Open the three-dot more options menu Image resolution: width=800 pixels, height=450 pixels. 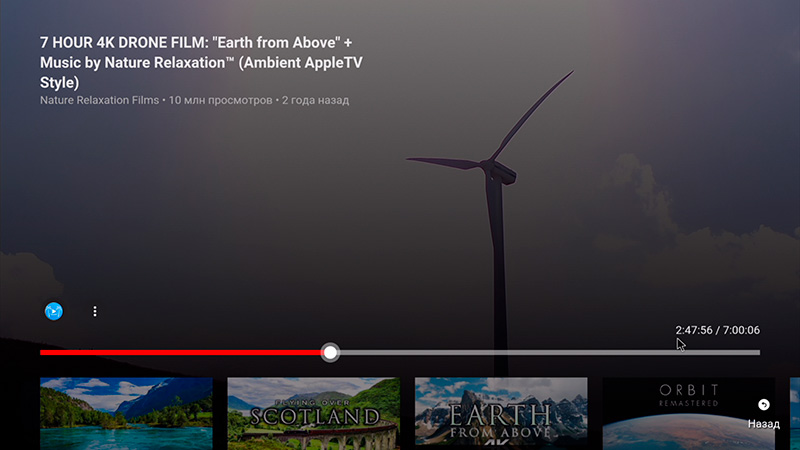tap(95, 311)
